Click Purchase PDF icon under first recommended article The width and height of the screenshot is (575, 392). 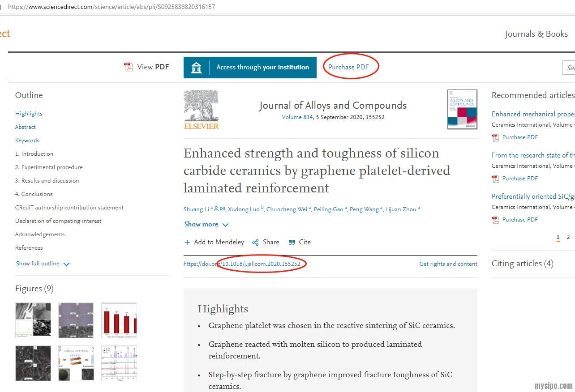[495, 137]
